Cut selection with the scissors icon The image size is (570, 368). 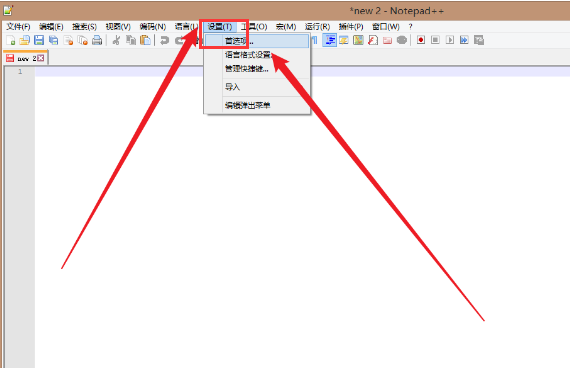116,40
